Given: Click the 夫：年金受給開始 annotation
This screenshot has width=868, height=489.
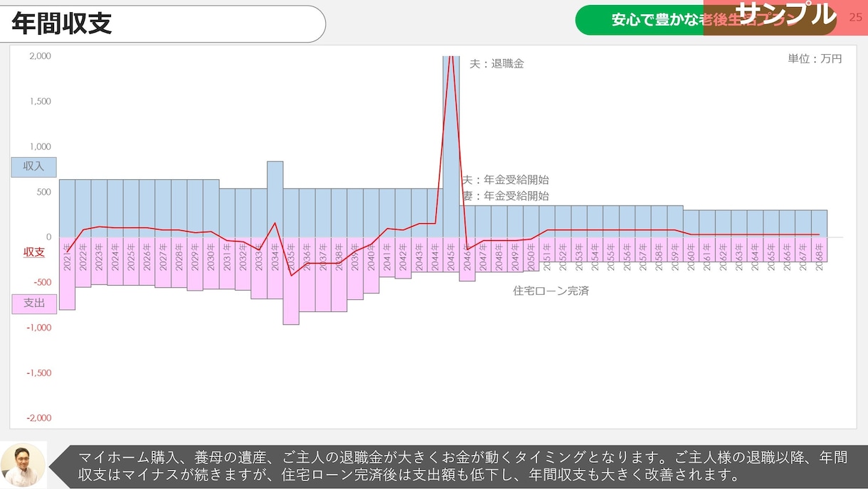Looking at the screenshot, I should [x=505, y=180].
